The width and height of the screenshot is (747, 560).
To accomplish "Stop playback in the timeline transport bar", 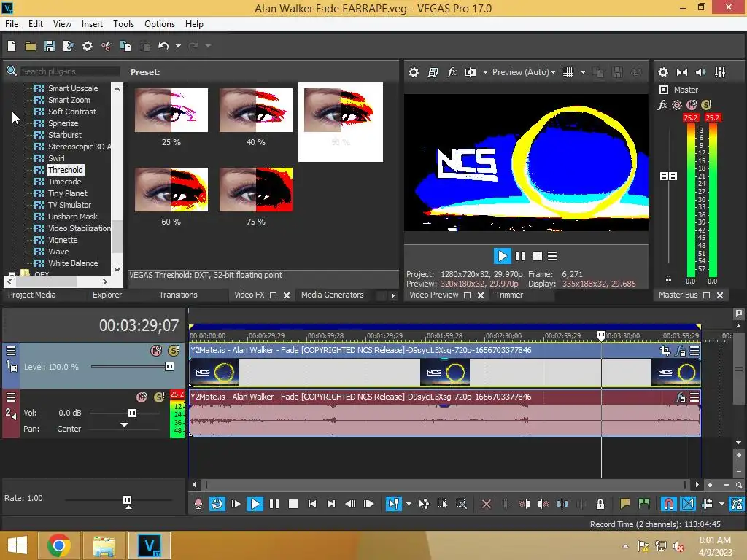I will 293,504.
